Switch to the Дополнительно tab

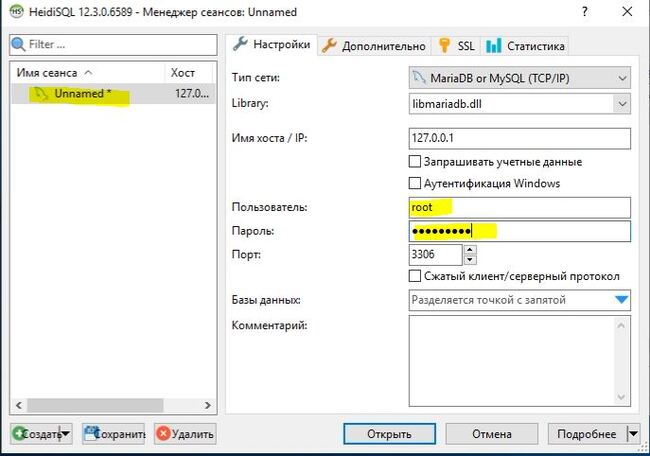pos(374,46)
